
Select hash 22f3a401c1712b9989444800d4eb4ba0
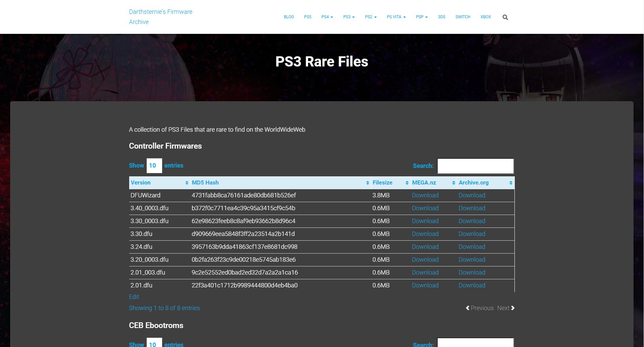pos(245,285)
